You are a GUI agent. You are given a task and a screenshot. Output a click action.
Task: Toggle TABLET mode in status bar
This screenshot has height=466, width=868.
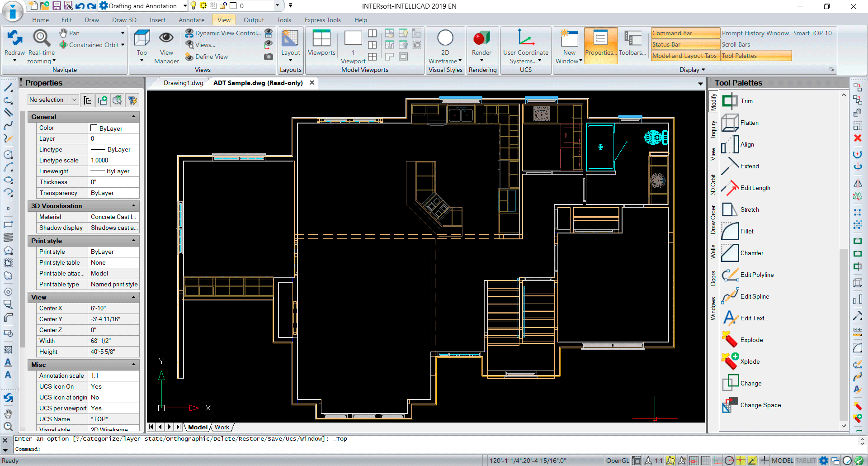pyautogui.click(x=806, y=461)
